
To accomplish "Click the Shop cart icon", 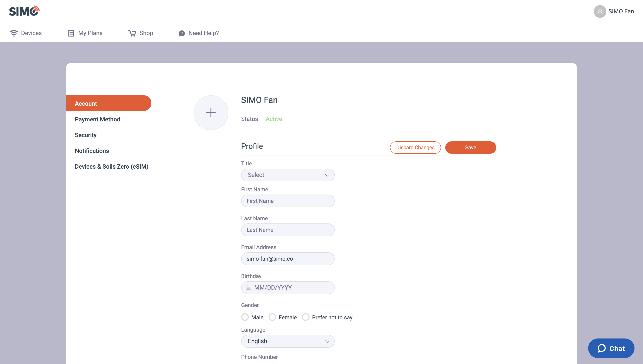I will click(132, 33).
